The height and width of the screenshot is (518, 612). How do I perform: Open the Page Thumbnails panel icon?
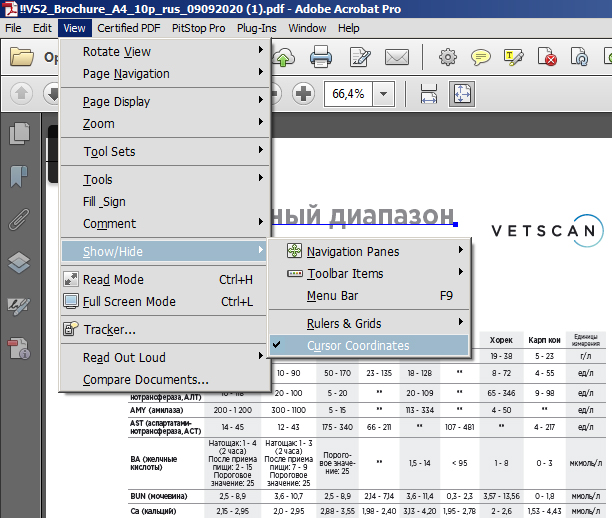pyautogui.click(x=19, y=133)
